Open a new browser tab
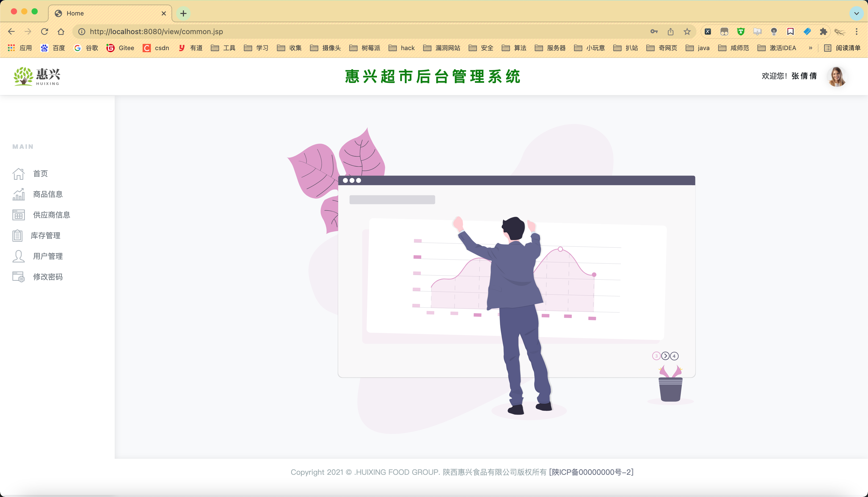The height and width of the screenshot is (497, 868). coord(183,13)
